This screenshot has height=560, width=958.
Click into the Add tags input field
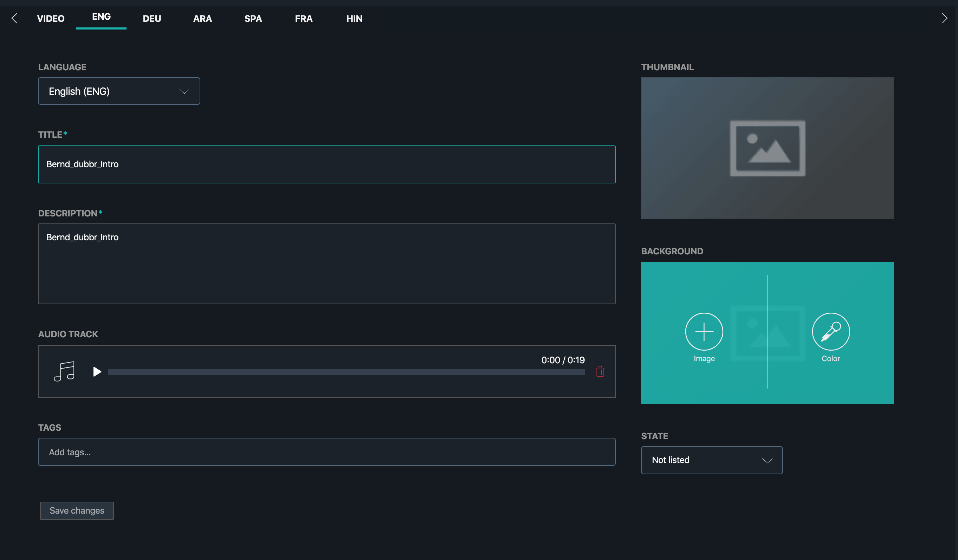coord(326,452)
